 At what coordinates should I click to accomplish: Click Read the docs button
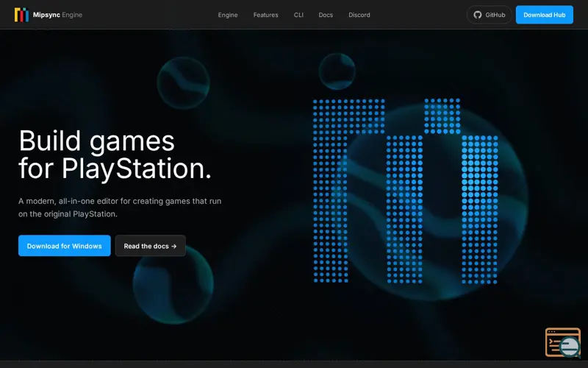coord(151,246)
